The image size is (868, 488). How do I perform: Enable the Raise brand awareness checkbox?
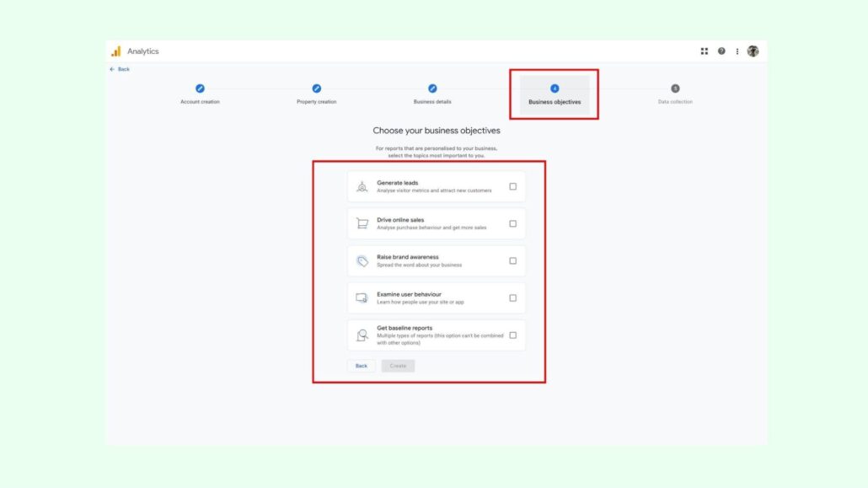point(512,261)
